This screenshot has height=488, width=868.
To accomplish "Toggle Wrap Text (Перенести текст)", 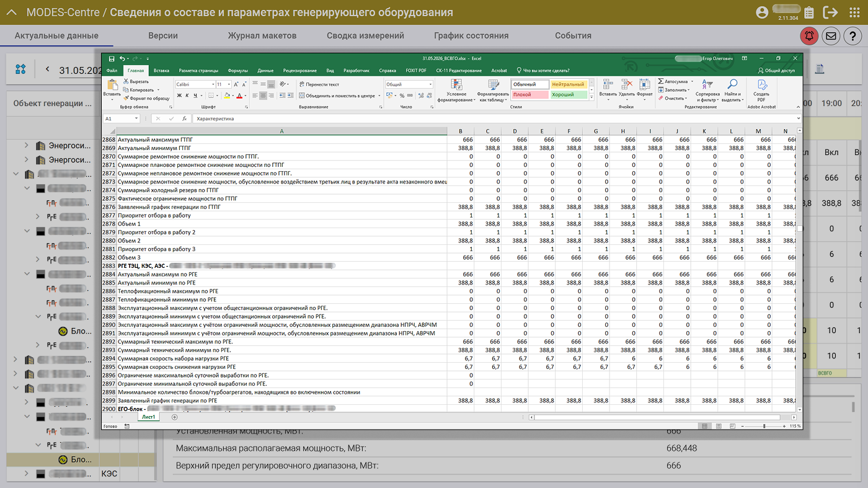I will tap(319, 84).
